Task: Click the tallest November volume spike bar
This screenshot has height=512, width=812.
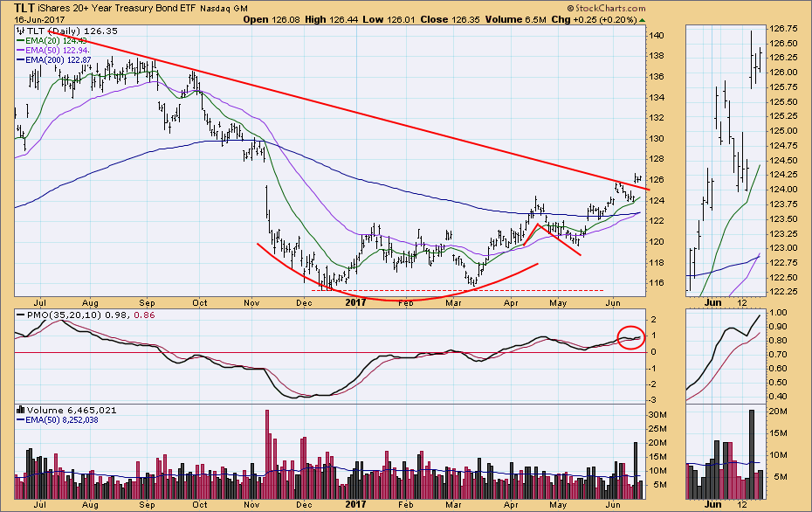Action: [x=267, y=454]
